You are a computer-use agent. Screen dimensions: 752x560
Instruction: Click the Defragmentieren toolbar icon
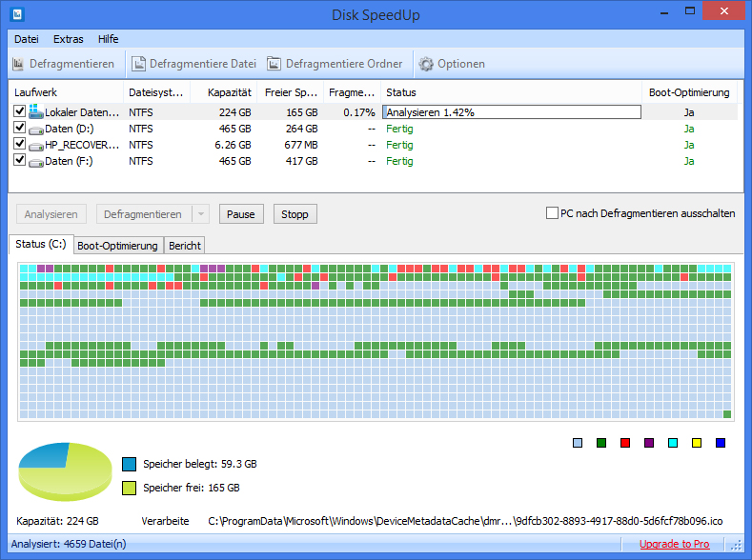[x=18, y=64]
